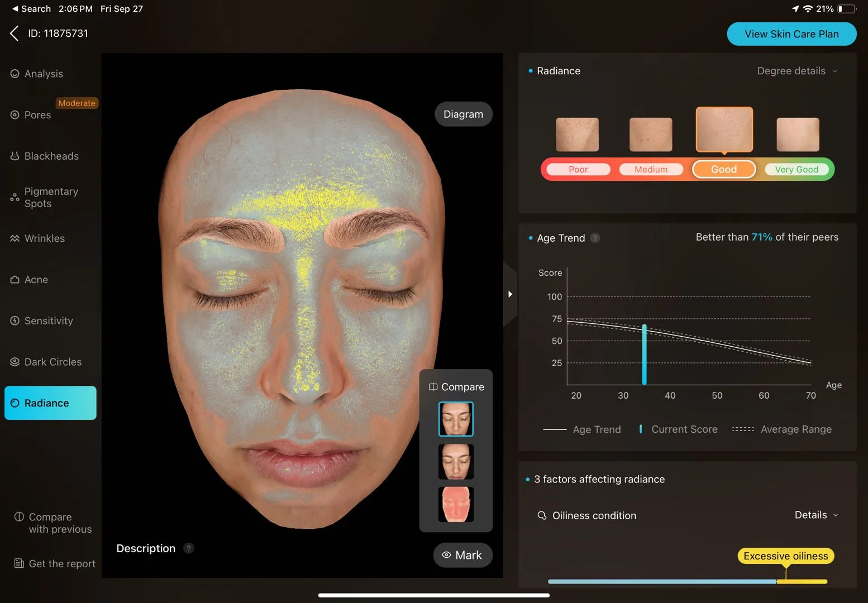Click the Excessive oiliness marker label
Screen dimensions: 868x603
point(785,556)
